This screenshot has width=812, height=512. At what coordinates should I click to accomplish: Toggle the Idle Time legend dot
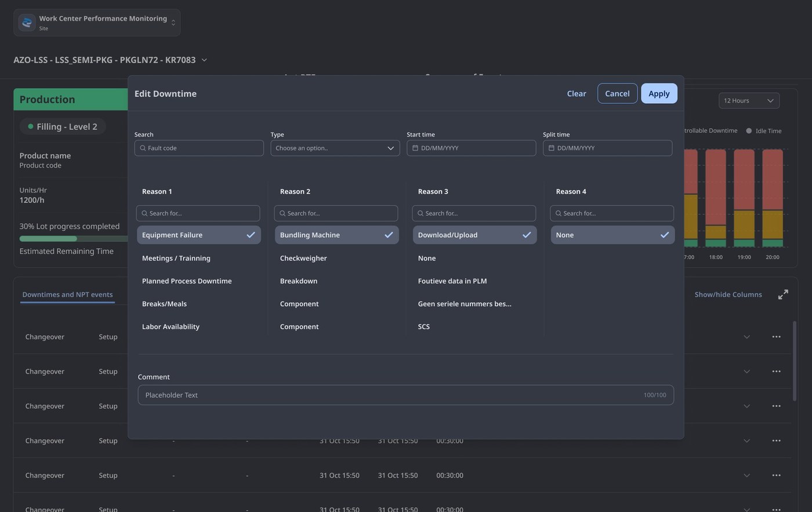[749, 130]
